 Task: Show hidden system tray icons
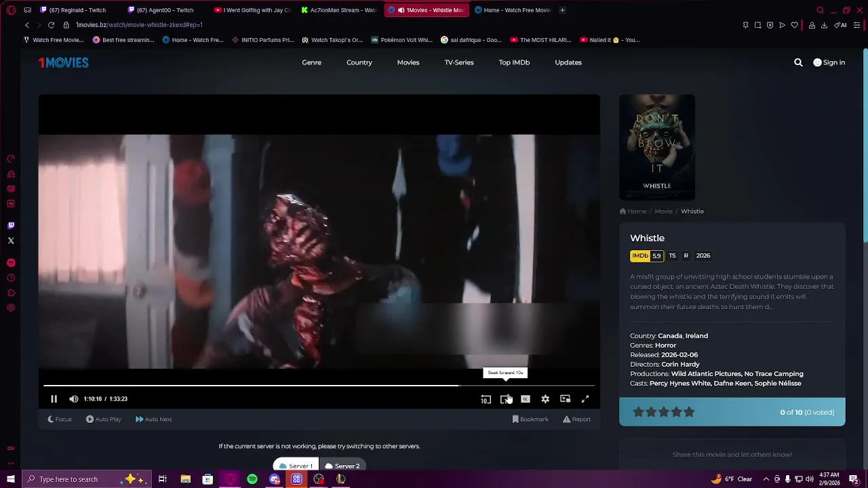point(766,479)
